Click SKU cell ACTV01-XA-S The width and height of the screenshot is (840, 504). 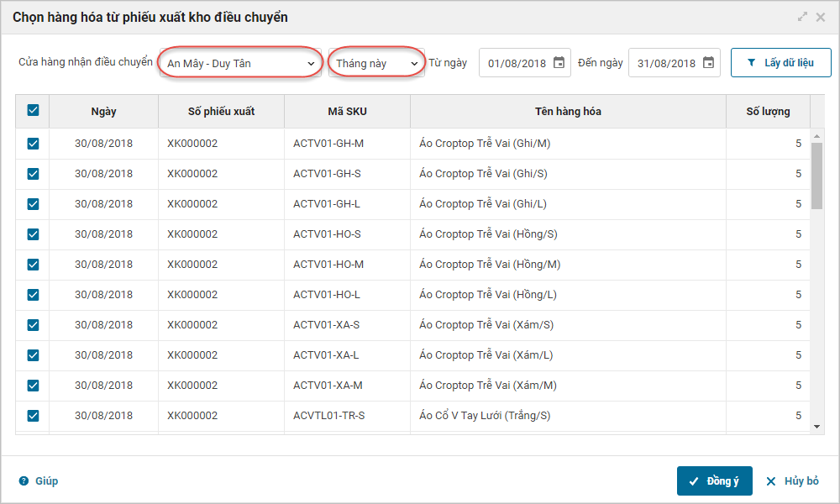pyautogui.click(x=347, y=325)
